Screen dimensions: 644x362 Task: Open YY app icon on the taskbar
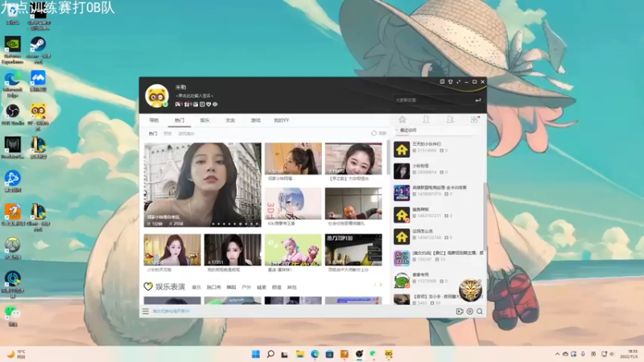tap(389, 354)
